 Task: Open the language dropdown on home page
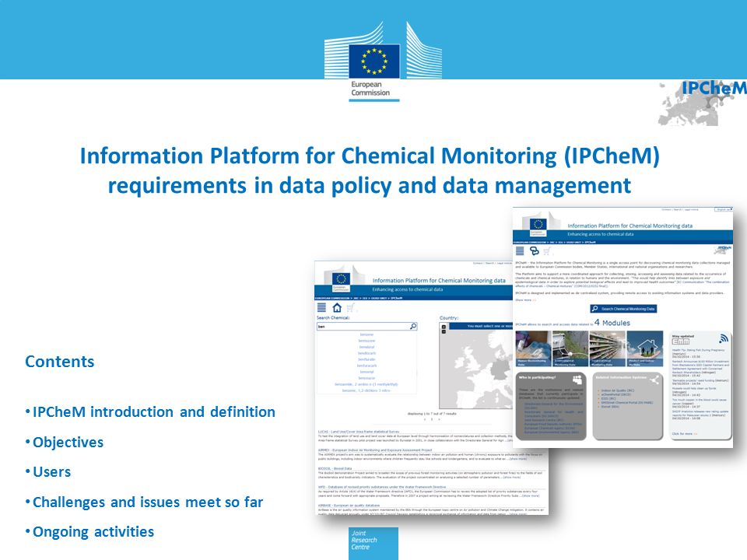(723, 209)
